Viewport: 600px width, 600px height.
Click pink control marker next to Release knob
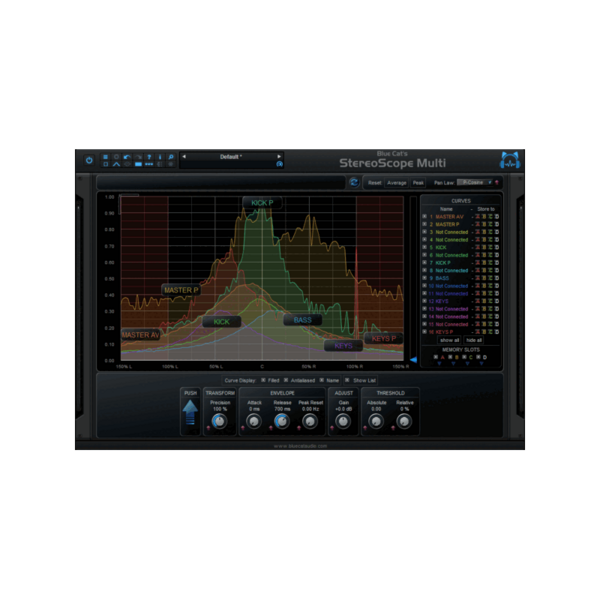click(271, 428)
